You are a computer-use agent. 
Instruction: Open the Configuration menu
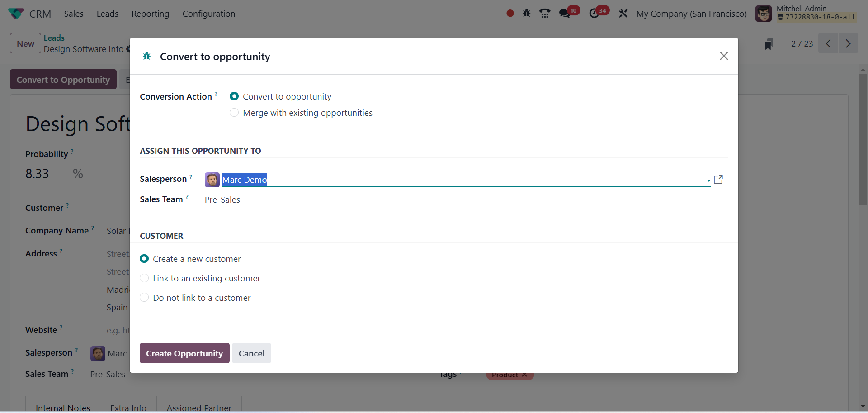click(x=209, y=14)
